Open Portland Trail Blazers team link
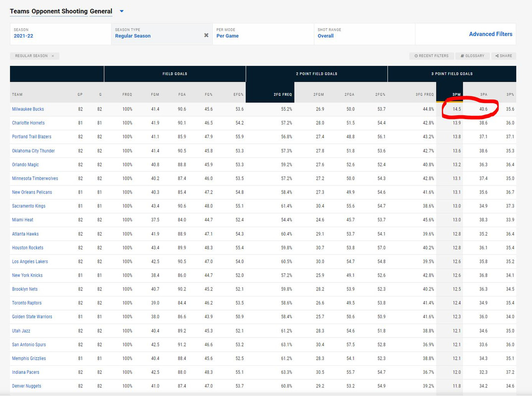The width and height of the screenshot is (532, 396). (32, 137)
